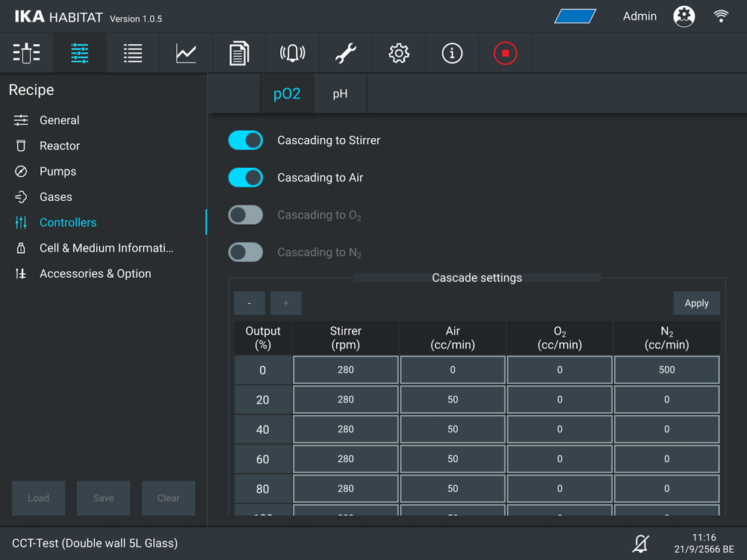Click the Pumps icon in sidebar

pyautogui.click(x=21, y=172)
